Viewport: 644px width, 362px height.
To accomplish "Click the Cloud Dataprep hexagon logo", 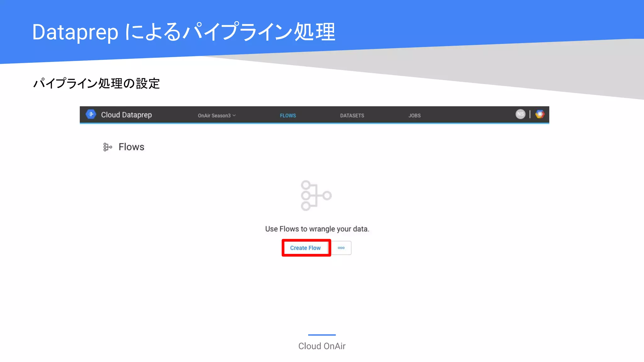I will tap(91, 114).
